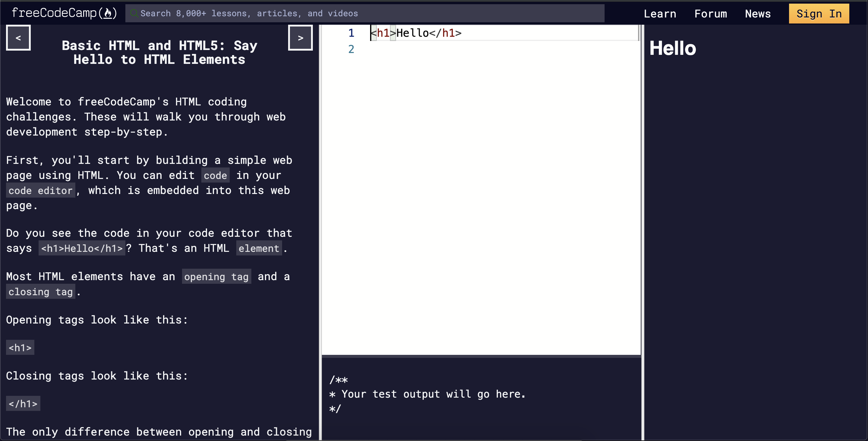Go to next lesson arrow button

click(x=300, y=38)
